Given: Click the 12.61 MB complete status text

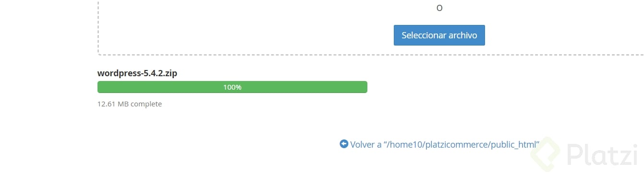Looking at the screenshot, I should (x=130, y=104).
